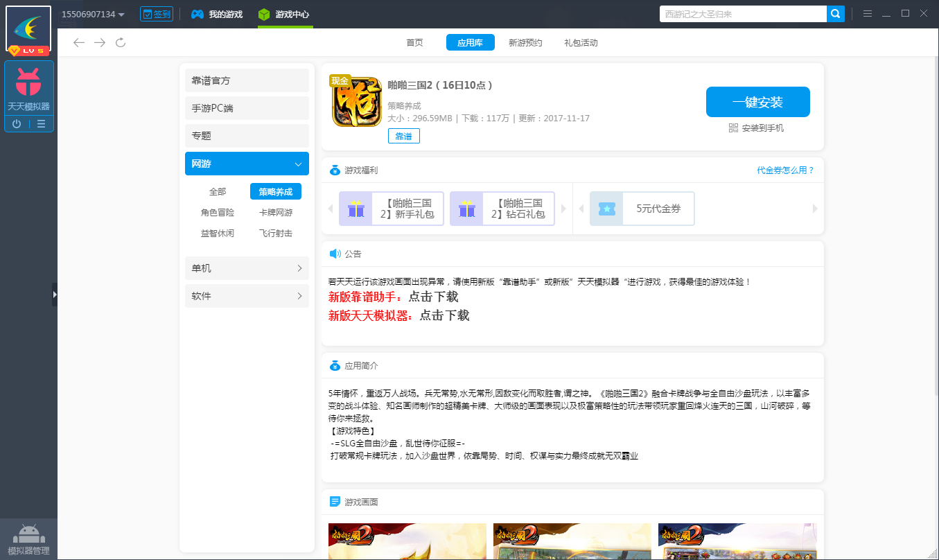
Task: Click the 游戏福利 money bag icon
Action: tap(335, 170)
